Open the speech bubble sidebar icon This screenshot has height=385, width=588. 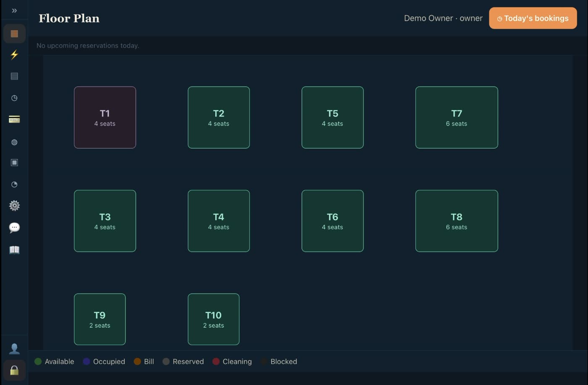pyautogui.click(x=14, y=227)
